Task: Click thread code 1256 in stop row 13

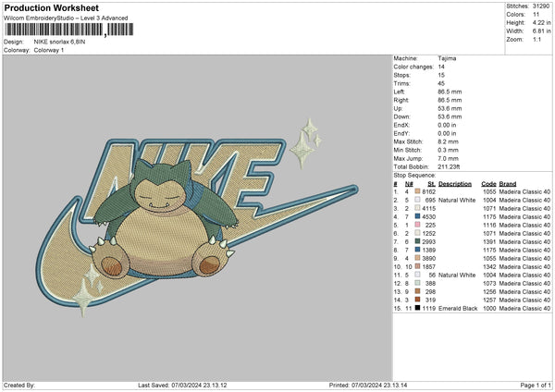Action: tap(489, 292)
